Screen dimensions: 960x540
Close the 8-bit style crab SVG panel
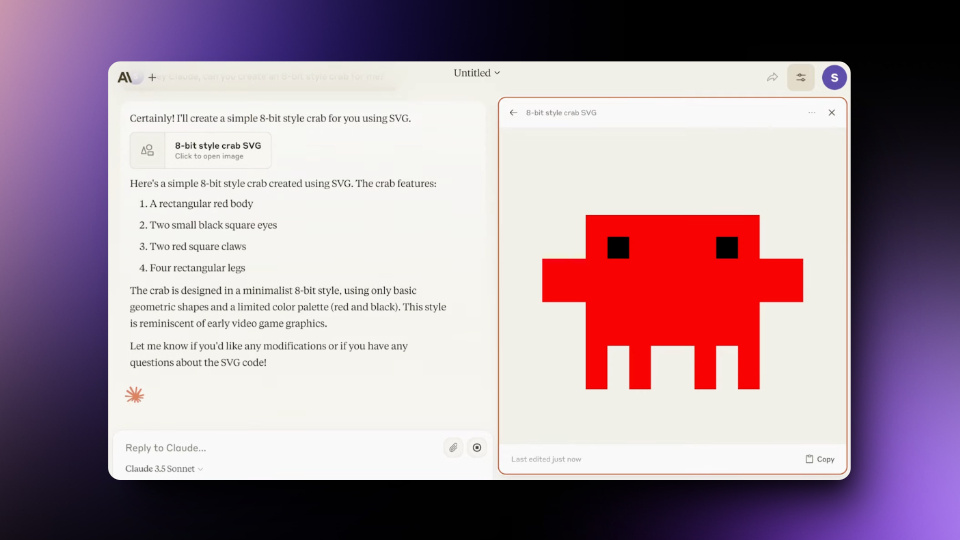click(832, 113)
